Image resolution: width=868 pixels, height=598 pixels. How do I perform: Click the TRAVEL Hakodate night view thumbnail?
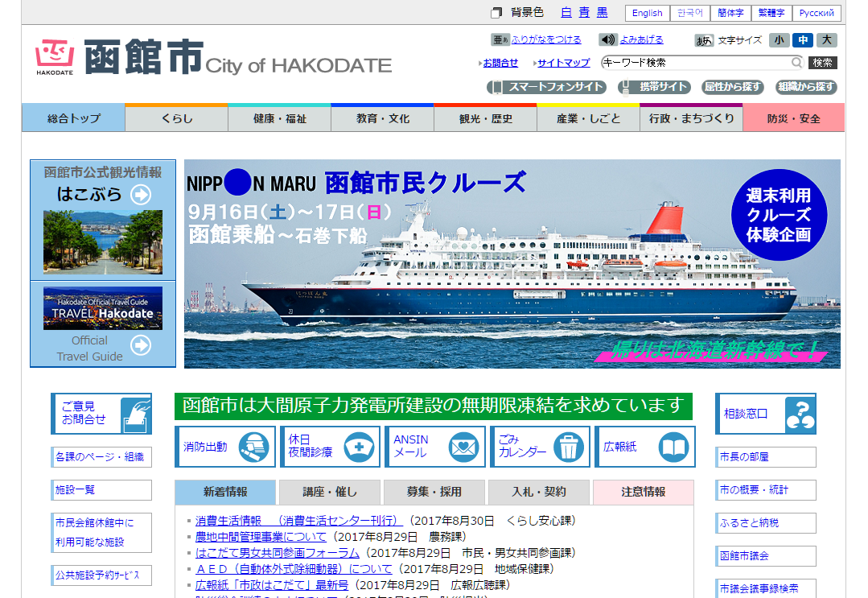(x=103, y=308)
